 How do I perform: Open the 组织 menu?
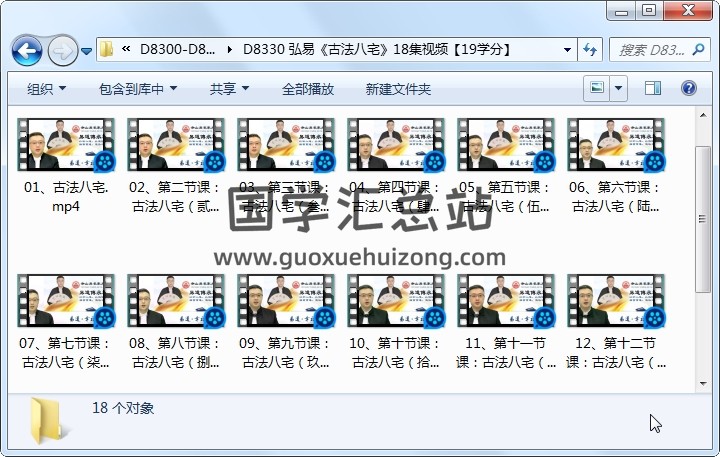point(46,89)
